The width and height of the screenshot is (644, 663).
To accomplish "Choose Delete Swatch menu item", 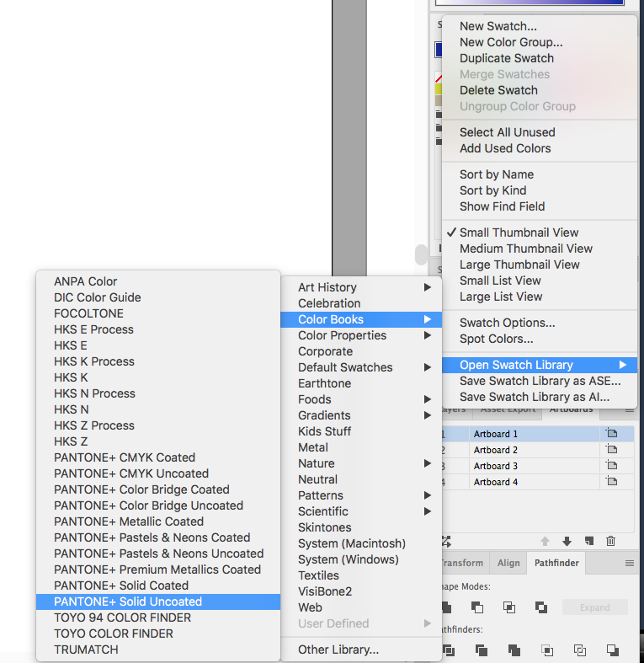I will [x=540, y=90].
